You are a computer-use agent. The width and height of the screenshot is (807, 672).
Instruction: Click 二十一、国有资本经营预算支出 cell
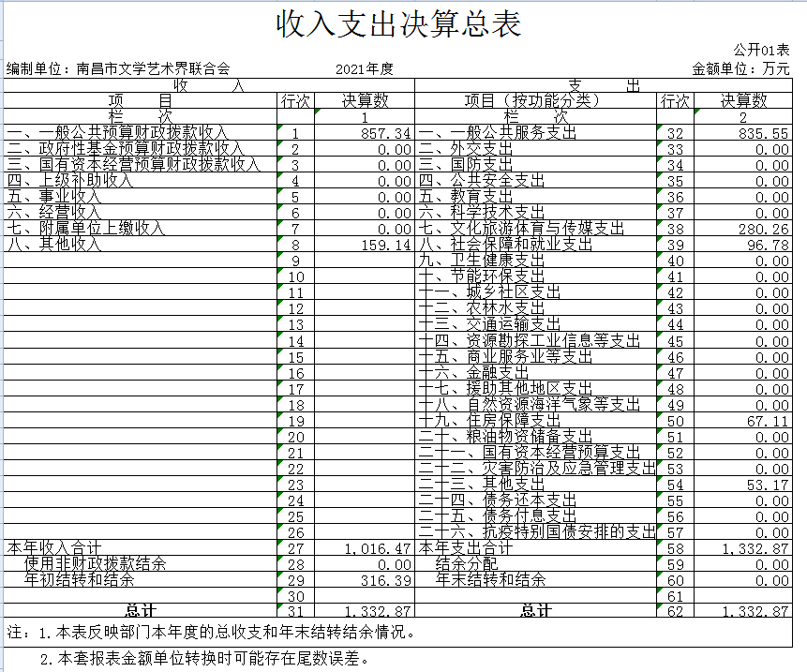(x=536, y=453)
